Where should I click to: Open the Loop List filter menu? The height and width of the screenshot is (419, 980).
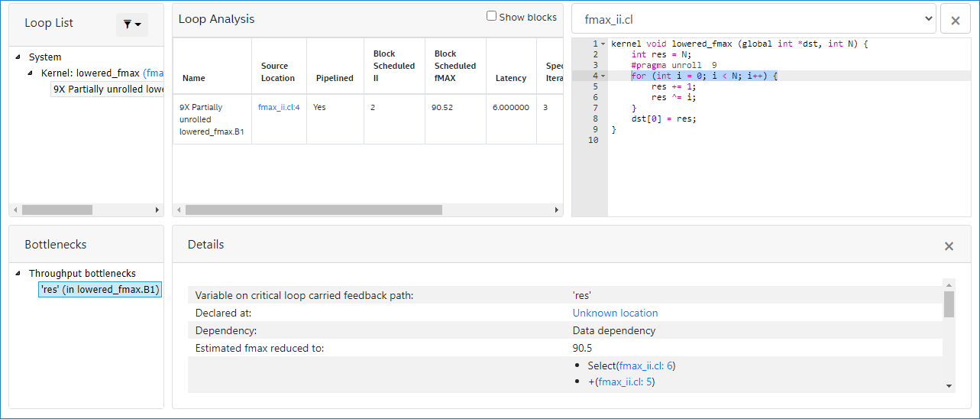point(131,24)
